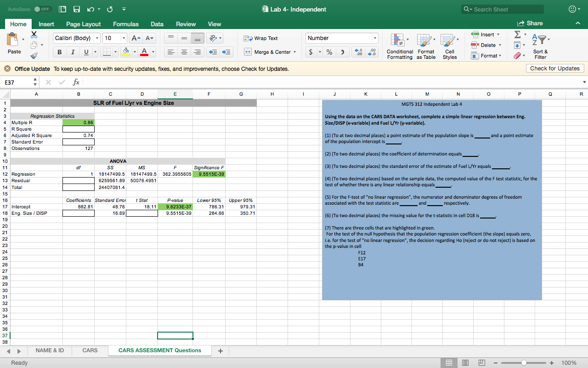Apply percent style formatting

[329, 52]
